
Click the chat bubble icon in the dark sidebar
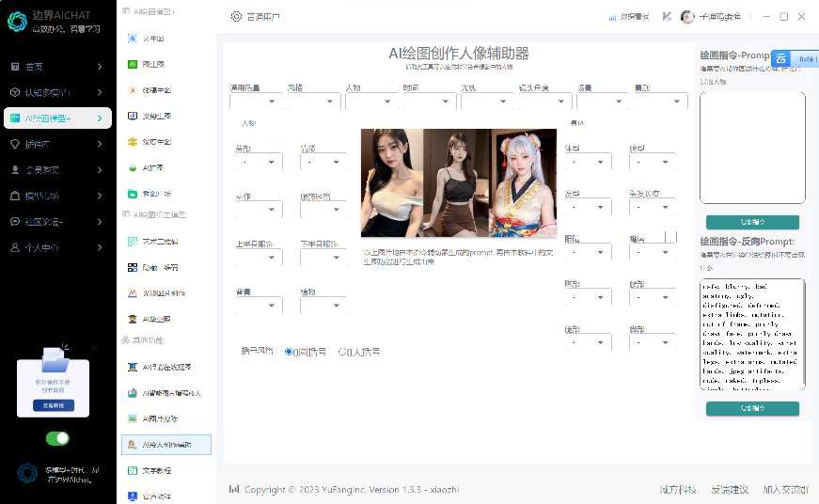15,222
